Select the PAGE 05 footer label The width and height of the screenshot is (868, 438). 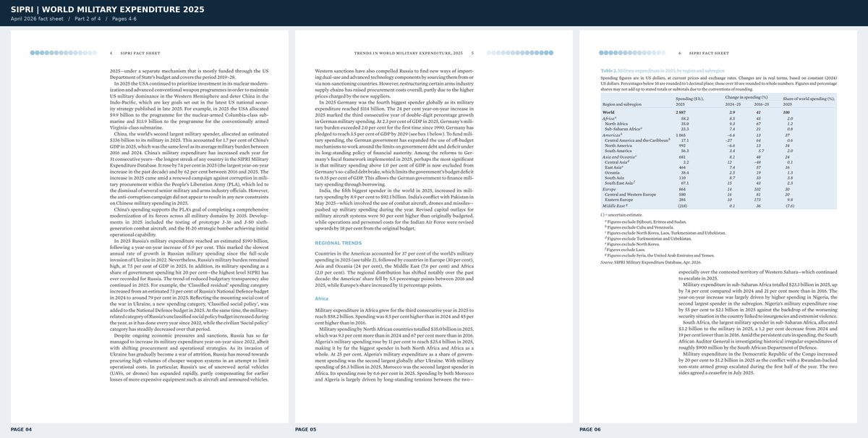coord(306,429)
